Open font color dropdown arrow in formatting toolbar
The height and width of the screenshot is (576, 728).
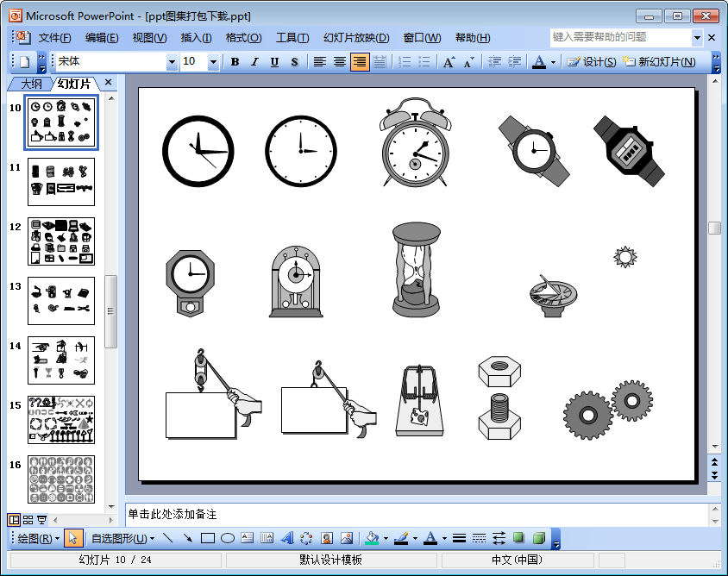553,62
